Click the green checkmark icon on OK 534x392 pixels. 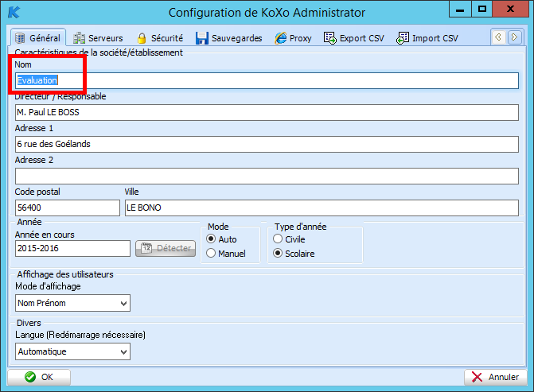30,377
